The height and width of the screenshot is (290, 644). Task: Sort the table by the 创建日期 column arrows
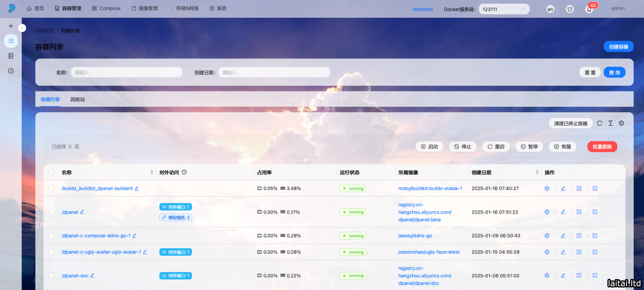(537, 173)
